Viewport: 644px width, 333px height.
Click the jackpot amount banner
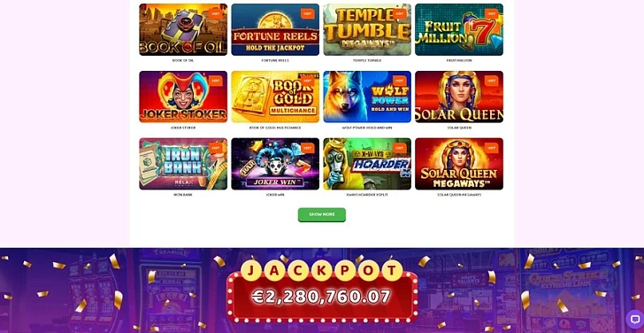click(x=322, y=297)
